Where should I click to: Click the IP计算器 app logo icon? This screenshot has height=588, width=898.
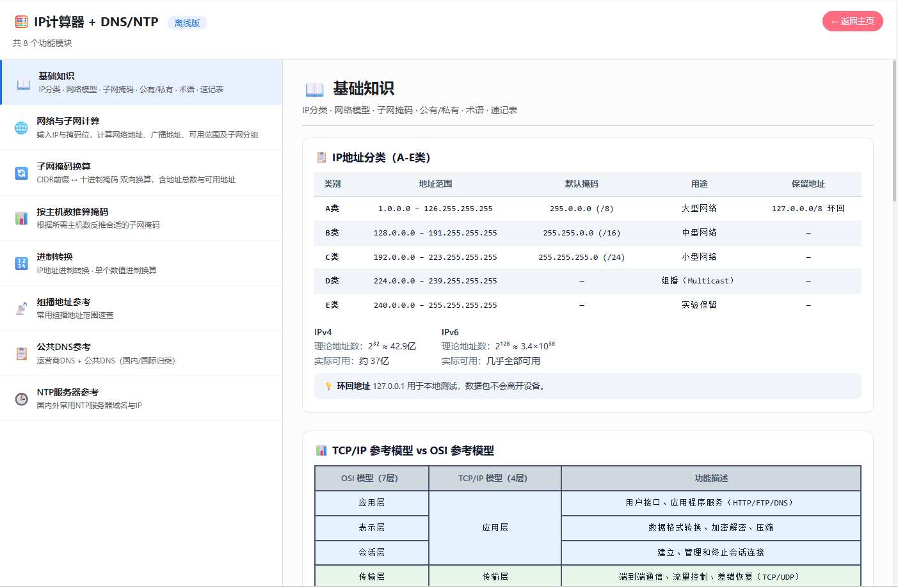(21, 22)
